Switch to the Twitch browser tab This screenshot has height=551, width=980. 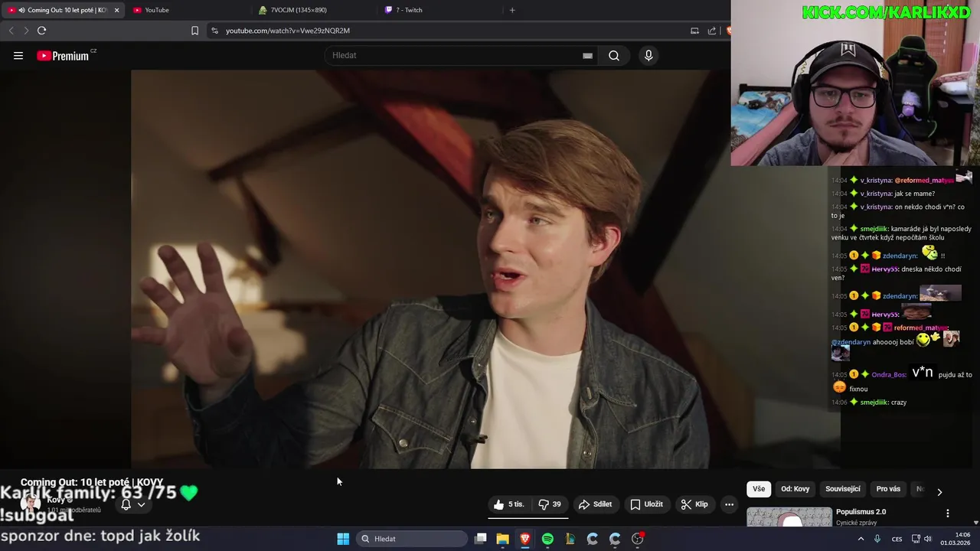click(440, 10)
